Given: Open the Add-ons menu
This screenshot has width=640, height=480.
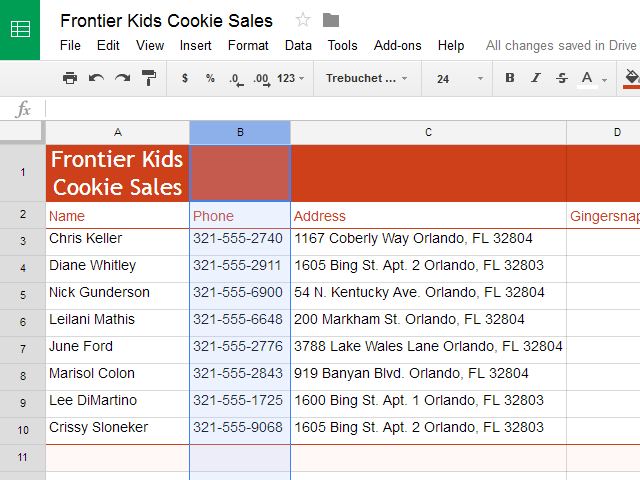Looking at the screenshot, I should click(398, 45).
